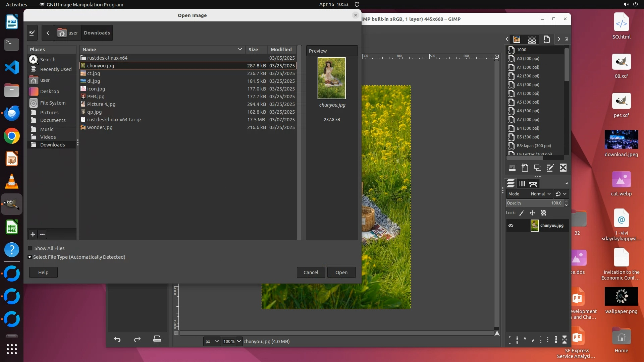Enable the Show All Files checkbox
This screenshot has height=362, width=644.
coord(30,248)
